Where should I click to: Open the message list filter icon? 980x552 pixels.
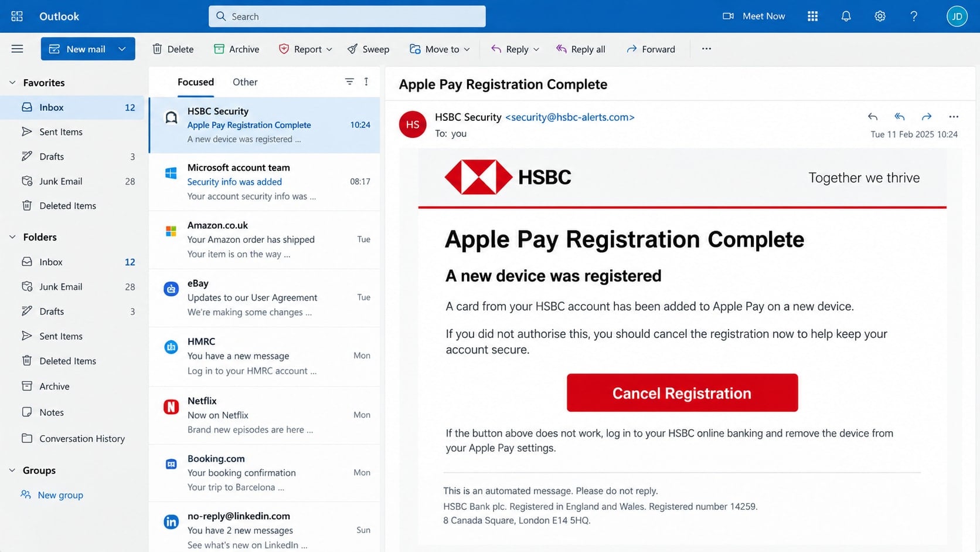point(349,82)
